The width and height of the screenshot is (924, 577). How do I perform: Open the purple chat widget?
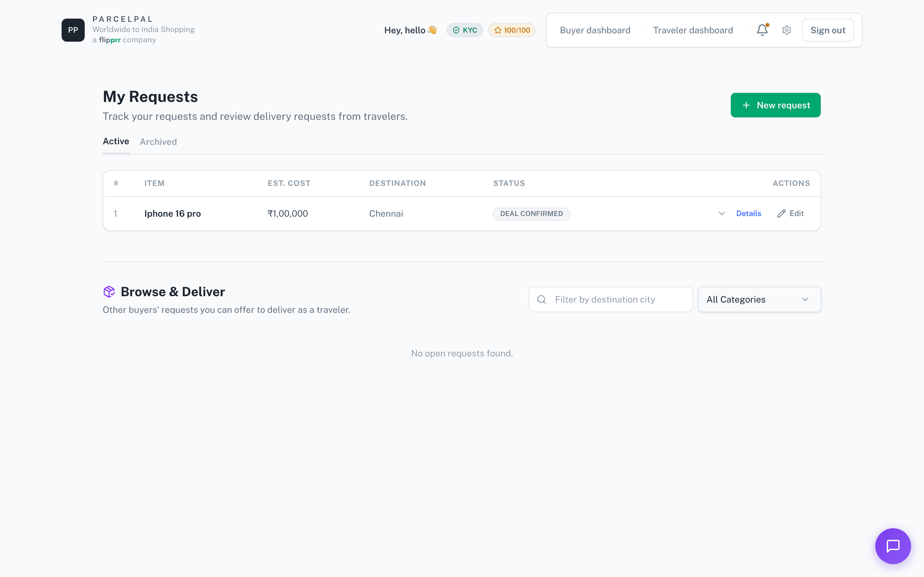pyautogui.click(x=893, y=546)
